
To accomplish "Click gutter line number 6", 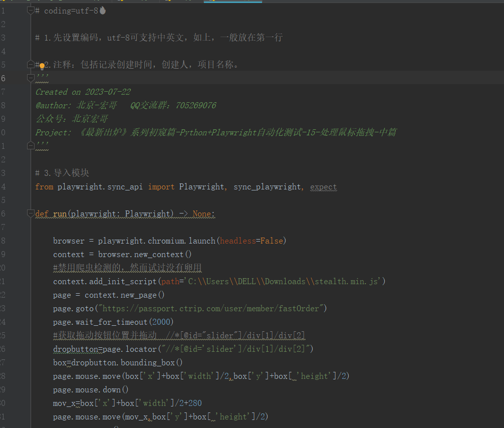I will (3, 78).
